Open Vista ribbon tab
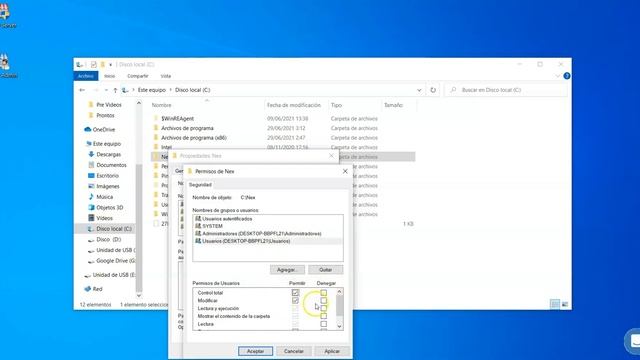 pos(166,76)
